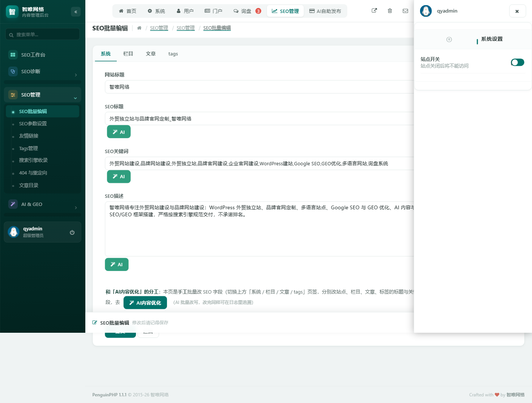The height and width of the screenshot is (403, 532).
Task: Click into the SEO描述 text area
Action: (259, 229)
